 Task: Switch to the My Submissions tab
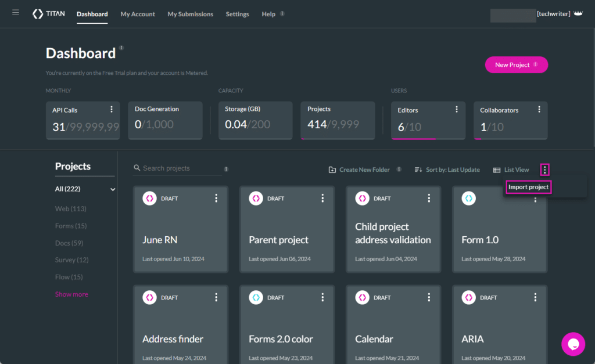190,14
